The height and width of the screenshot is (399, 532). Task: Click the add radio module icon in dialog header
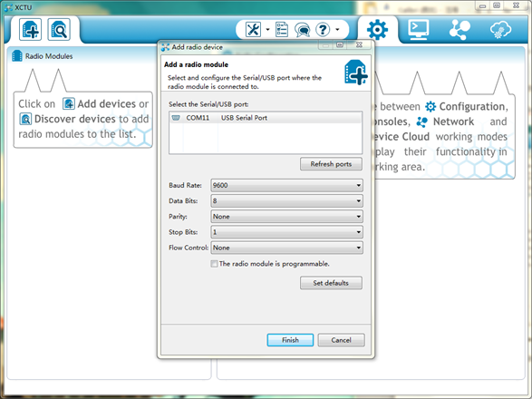pos(355,72)
